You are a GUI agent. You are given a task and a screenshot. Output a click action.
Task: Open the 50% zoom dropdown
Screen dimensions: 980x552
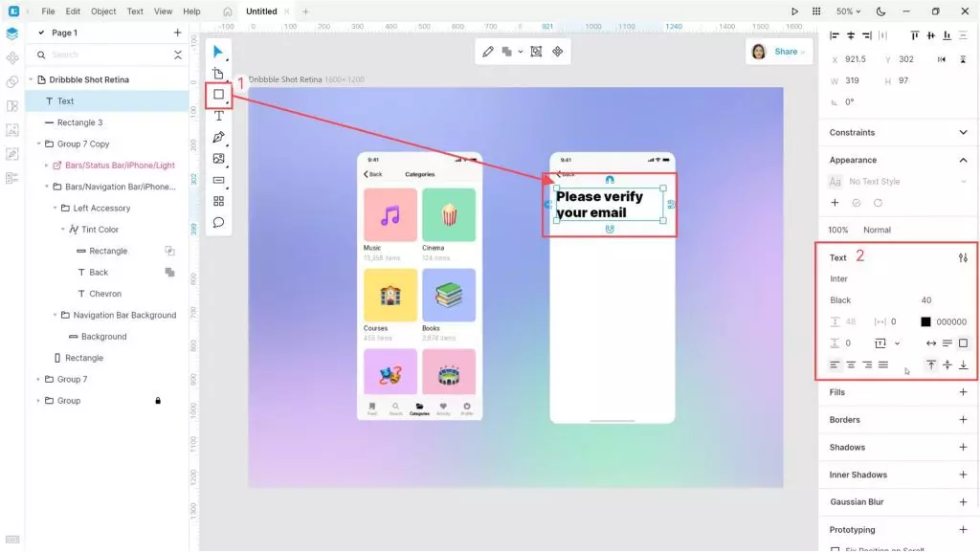(849, 11)
